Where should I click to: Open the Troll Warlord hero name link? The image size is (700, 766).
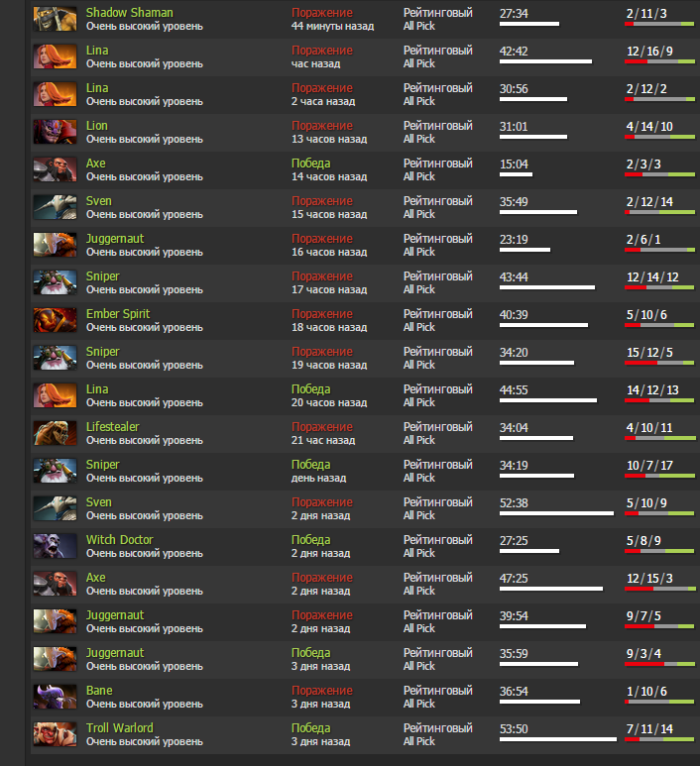(x=120, y=727)
